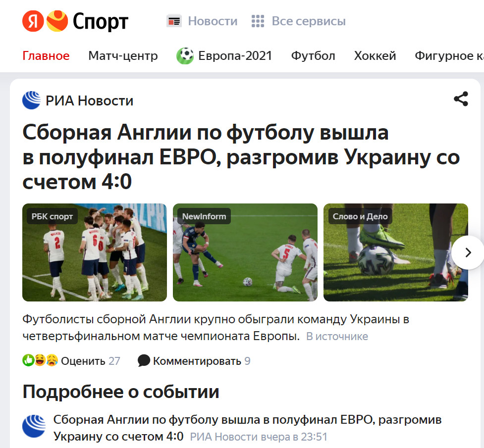The image size is (484, 448).
Task: Show next photos with carousel arrow
Action: click(468, 252)
